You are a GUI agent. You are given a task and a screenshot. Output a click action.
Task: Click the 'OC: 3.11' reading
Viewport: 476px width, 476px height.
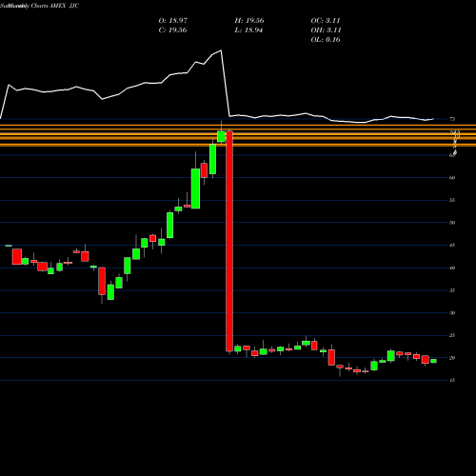tap(326, 21)
